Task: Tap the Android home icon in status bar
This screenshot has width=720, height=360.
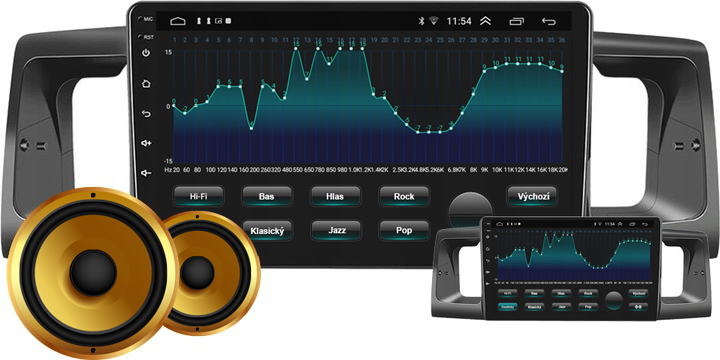Action: [178, 21]
